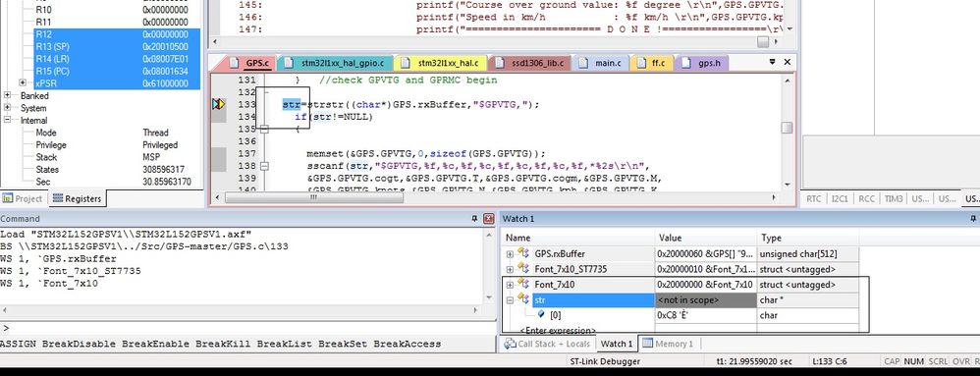Pin the Watch 1 window
This screenshot has width=980, height=376.
pos(973,219)
